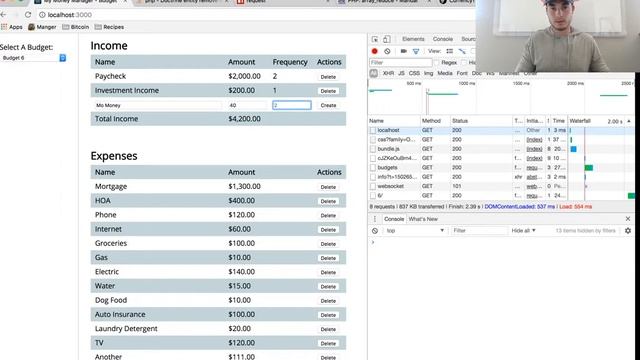Focus the Mo Money name input

(158, 105)
